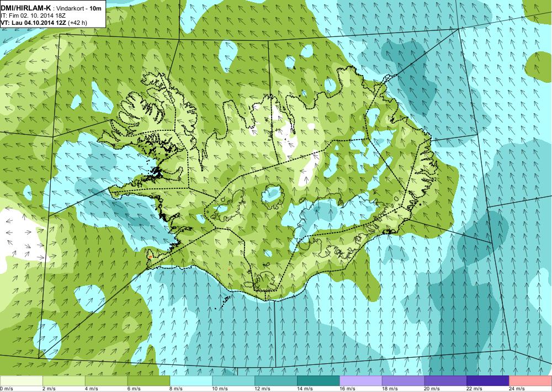Click the "4 m/s" legend label

pos(92,389)
